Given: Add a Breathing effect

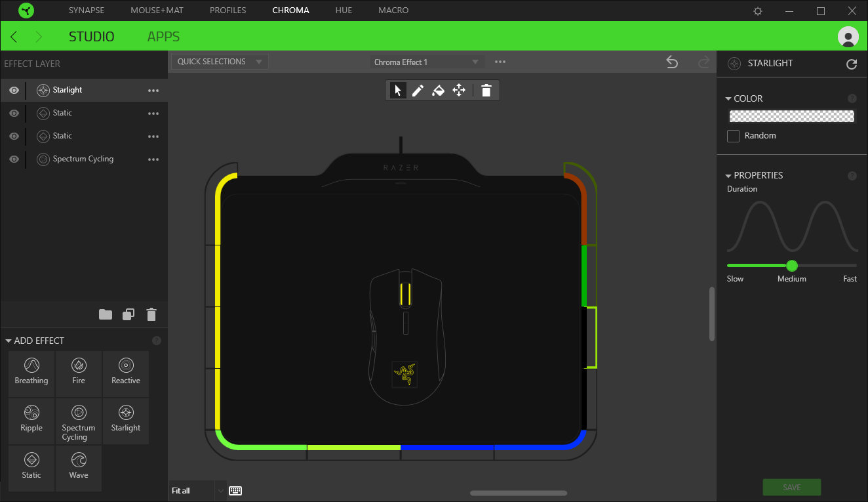Looking at the screenshot, I should point(31,373).
